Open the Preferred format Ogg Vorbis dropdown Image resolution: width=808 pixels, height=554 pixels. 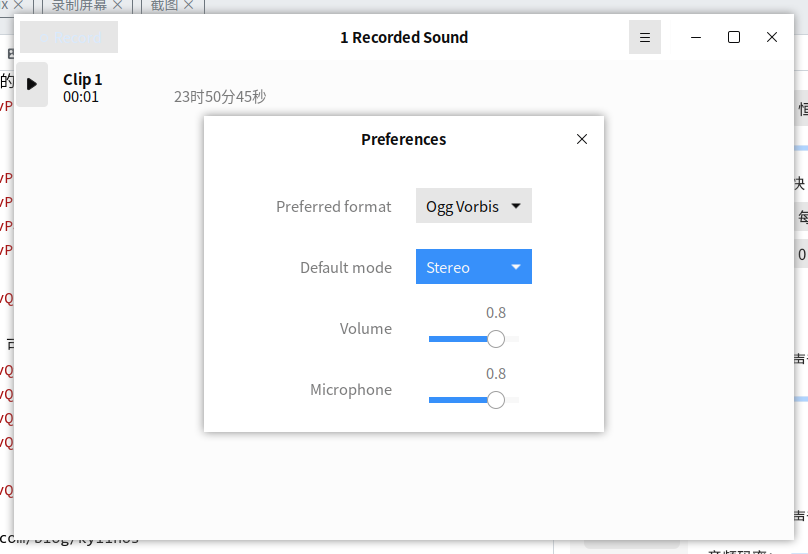point(474,206)
